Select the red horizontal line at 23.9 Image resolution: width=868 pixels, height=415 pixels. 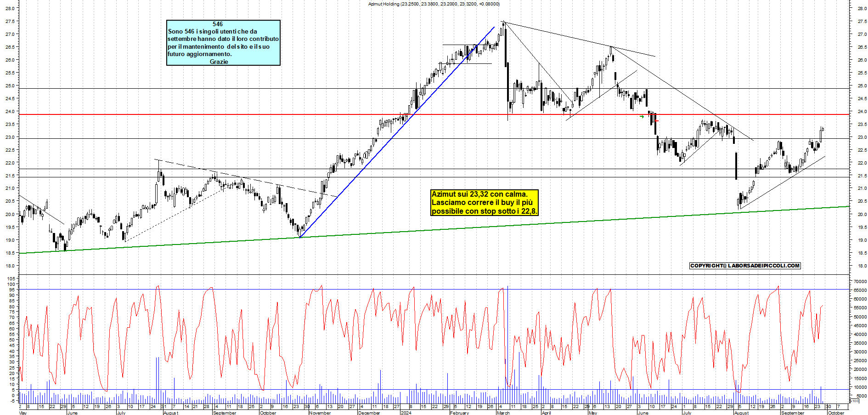click(x=434, y=114)
